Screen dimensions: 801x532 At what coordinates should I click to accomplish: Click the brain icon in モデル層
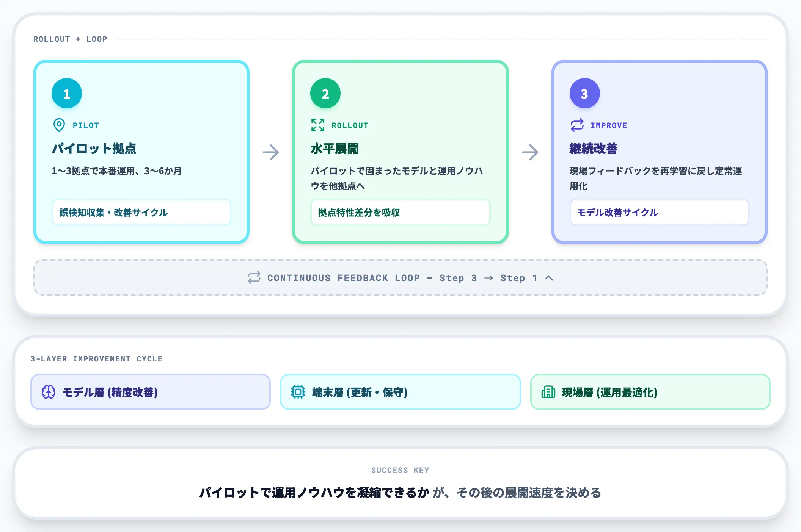point(49,392)
